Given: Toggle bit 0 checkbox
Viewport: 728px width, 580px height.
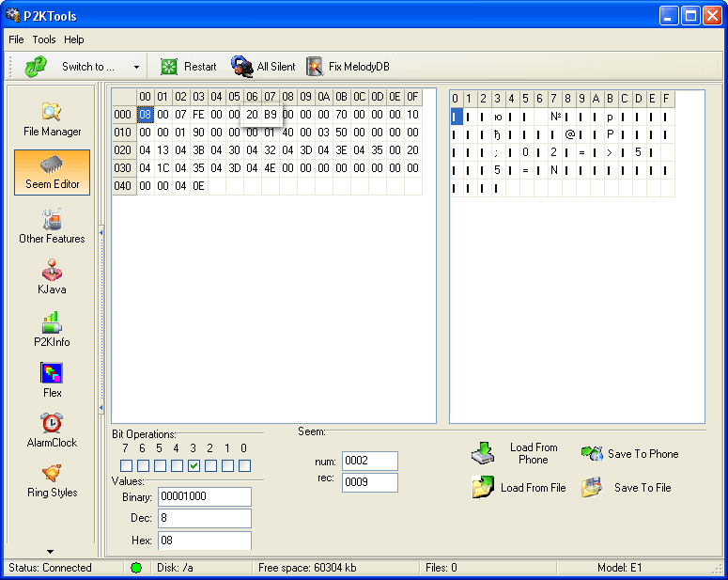Looking at the screenshot, I should (244, 465).
